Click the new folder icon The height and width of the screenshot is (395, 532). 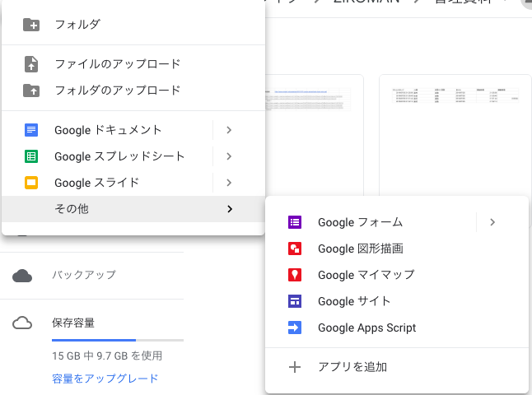pyautogui.click(x=31, y=25)
